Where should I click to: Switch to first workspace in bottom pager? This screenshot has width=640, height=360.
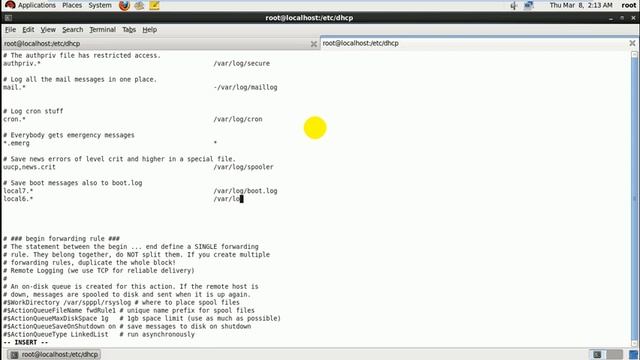[597, 354]
